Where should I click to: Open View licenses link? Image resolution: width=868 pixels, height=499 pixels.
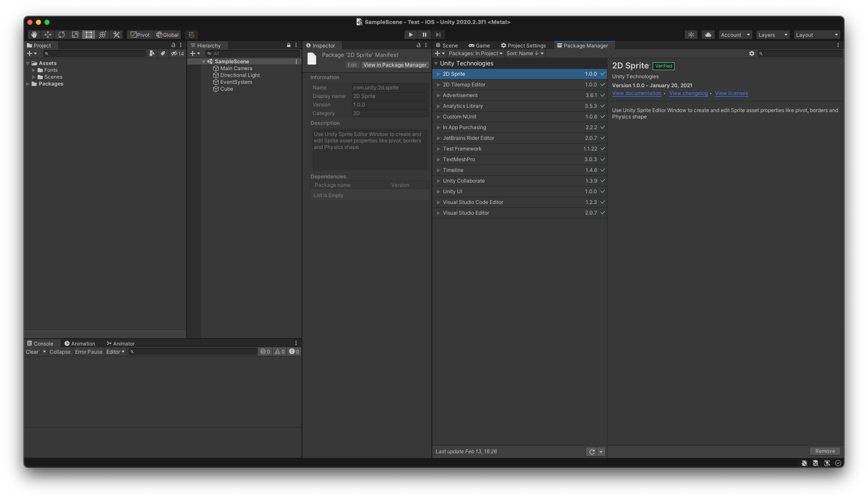pyautogui.click(x=731, y=93)
